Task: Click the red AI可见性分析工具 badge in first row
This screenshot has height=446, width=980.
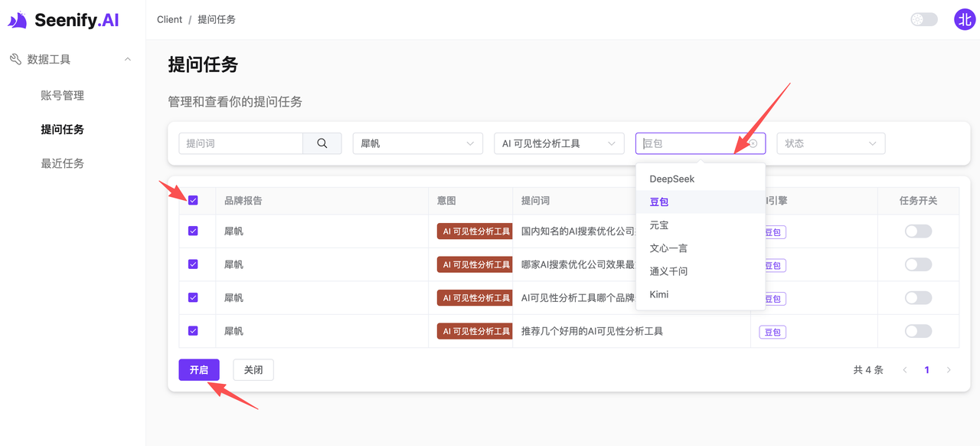Action: tap(475, 231)
